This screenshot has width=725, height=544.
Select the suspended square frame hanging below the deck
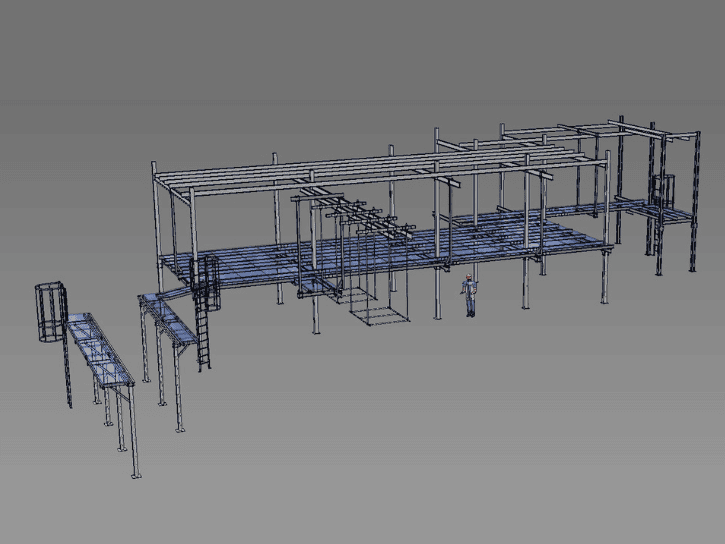(x=380, y=317)
